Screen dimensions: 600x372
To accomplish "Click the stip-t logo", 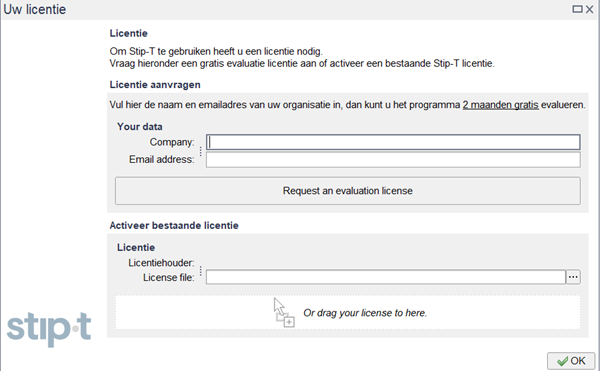I will [x=49, y=329].
